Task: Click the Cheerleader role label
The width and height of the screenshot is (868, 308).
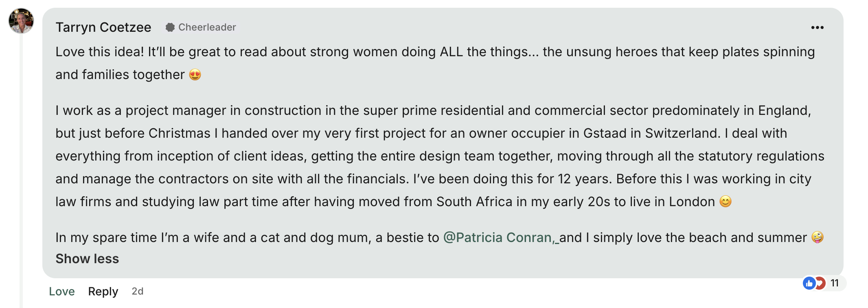Action: [207, 27]
